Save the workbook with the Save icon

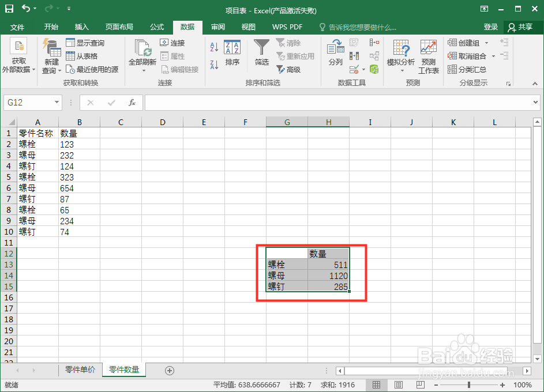(9, 9)
